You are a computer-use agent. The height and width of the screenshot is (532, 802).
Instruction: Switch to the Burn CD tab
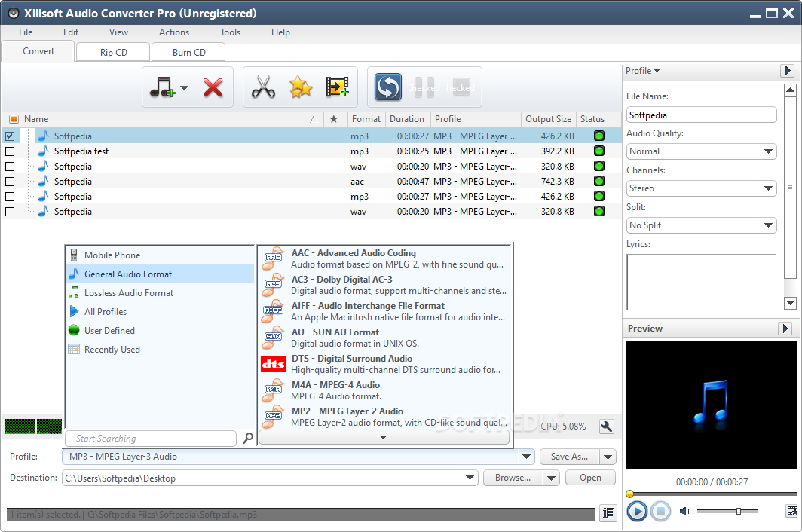tap(188, 52)
